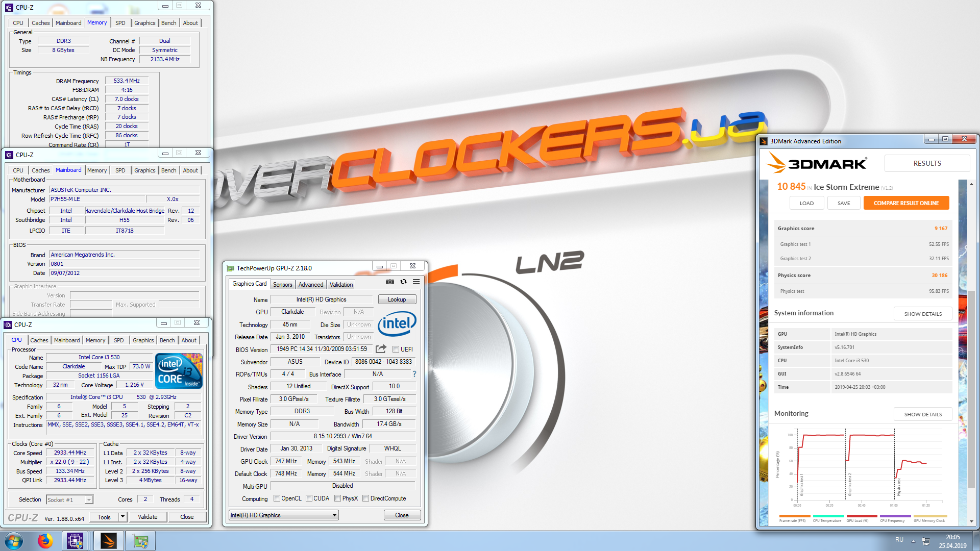Click the Intel Core i3 inside logo
Screen dimensions: 980x551
(179, 370)
